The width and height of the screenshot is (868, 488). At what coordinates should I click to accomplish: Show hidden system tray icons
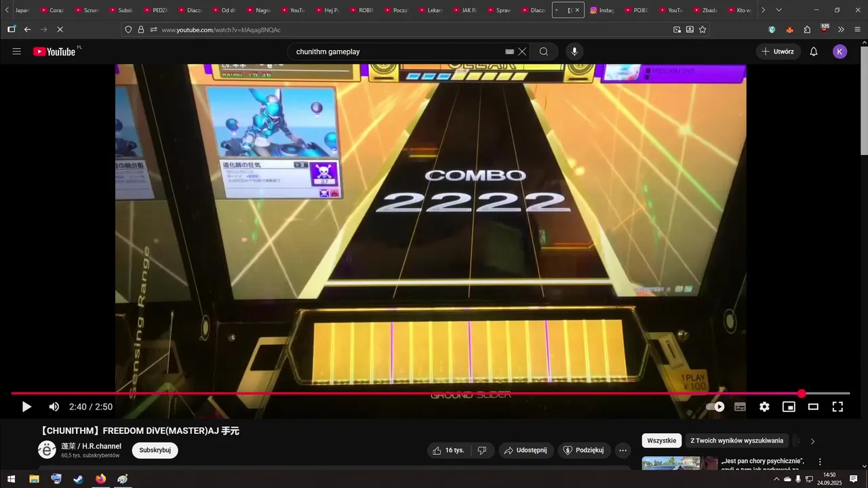(776, 479)
